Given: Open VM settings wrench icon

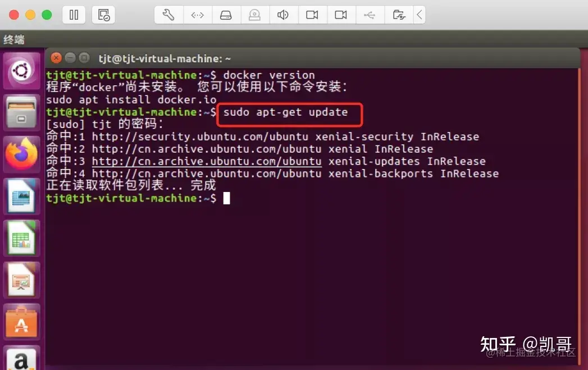Looking at the screenshot, I should 168,15.
